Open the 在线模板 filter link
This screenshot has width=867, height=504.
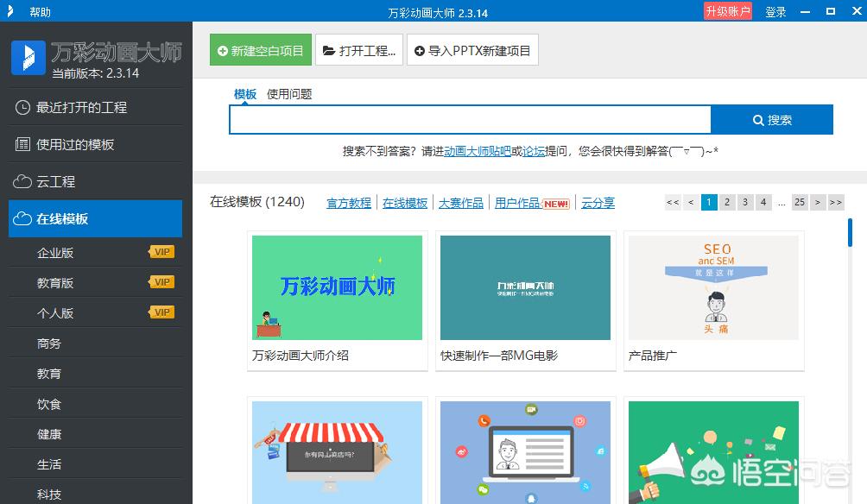coord(405,203)
